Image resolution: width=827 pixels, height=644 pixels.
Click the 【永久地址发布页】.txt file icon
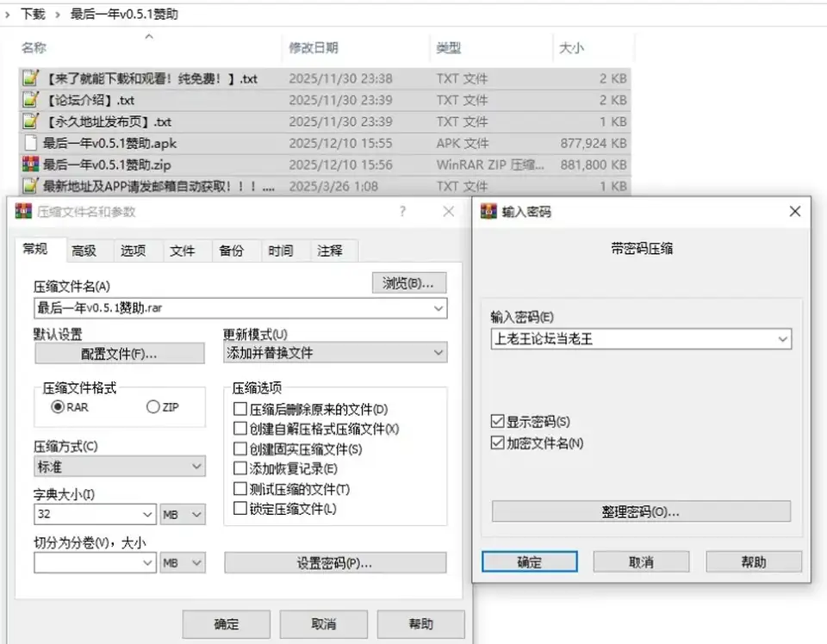(x=31, y=121)
